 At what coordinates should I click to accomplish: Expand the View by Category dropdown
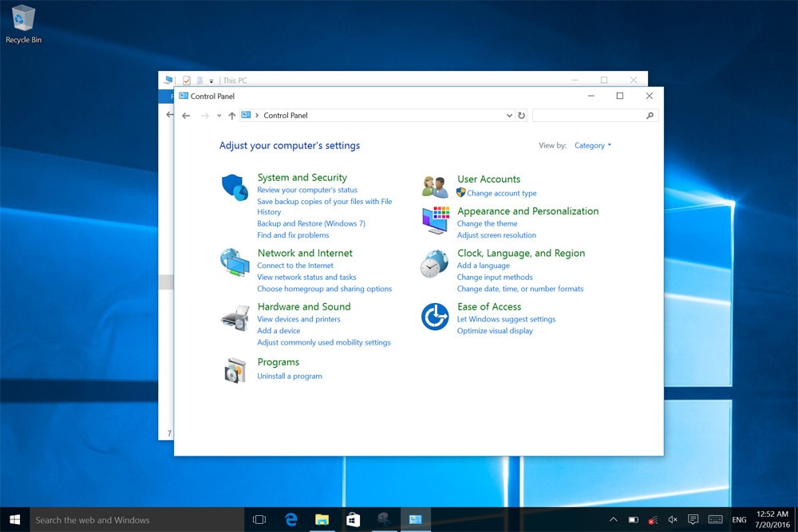(593, 146)
